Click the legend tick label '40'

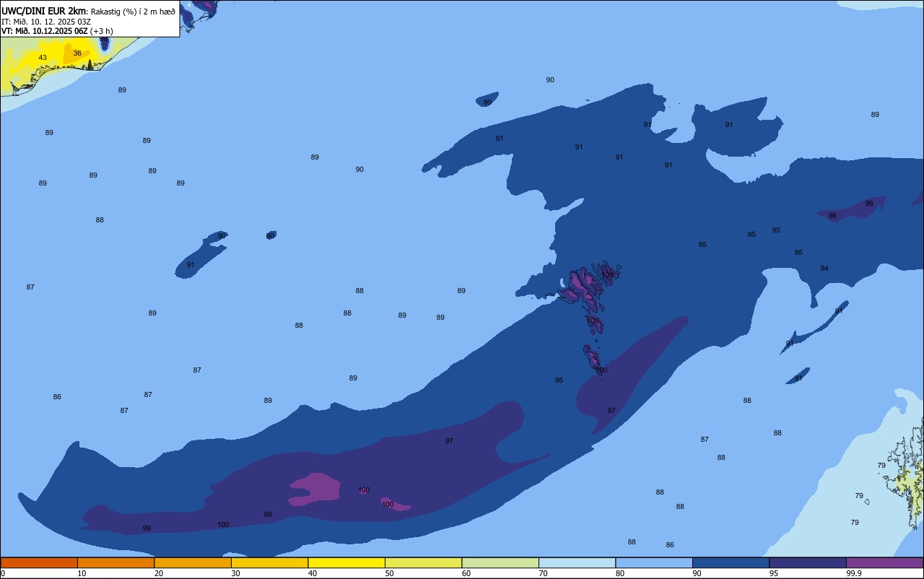click(x=312, y=573)
